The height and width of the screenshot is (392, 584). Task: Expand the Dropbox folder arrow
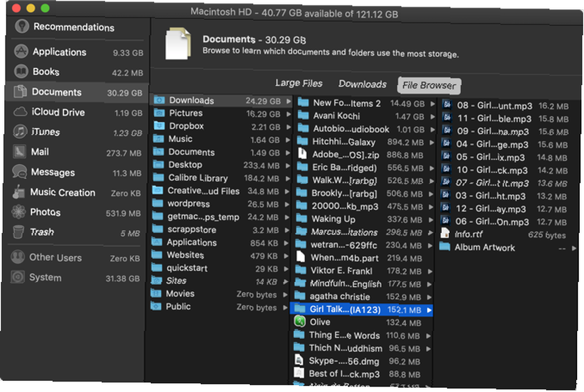288,127
